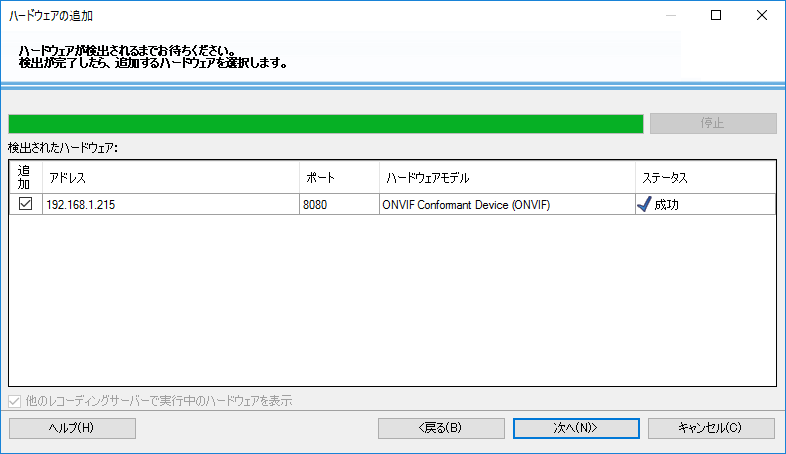Sort by the ステータス column header
Image resolution: width=786 pixels, height=454 pixels.
pos(705,177)
